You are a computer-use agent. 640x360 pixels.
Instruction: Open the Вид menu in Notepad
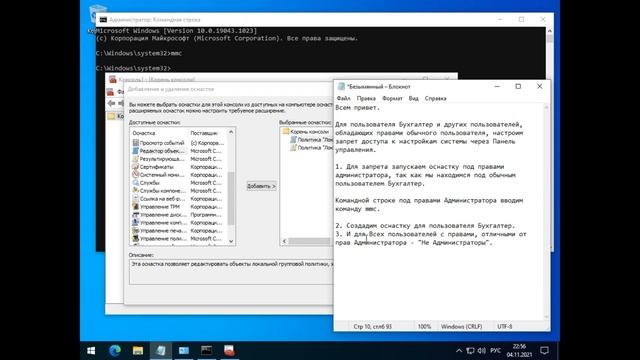coord(413,98)
